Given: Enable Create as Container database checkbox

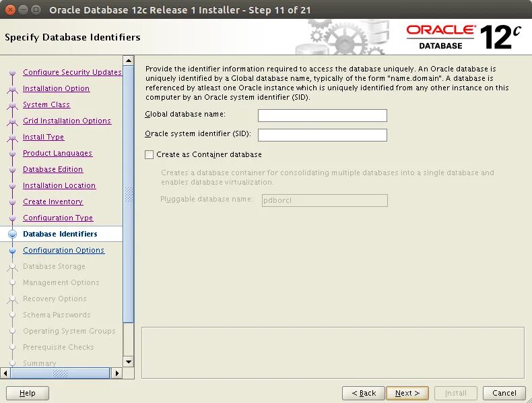Looking at the screenshot, I should click(149, 154).
